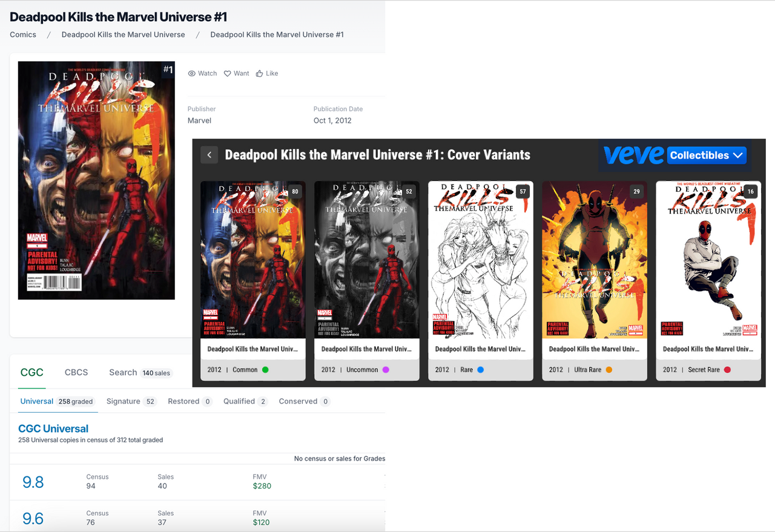Click the Want heart icon
775x532 pixels.
[228, 73]
